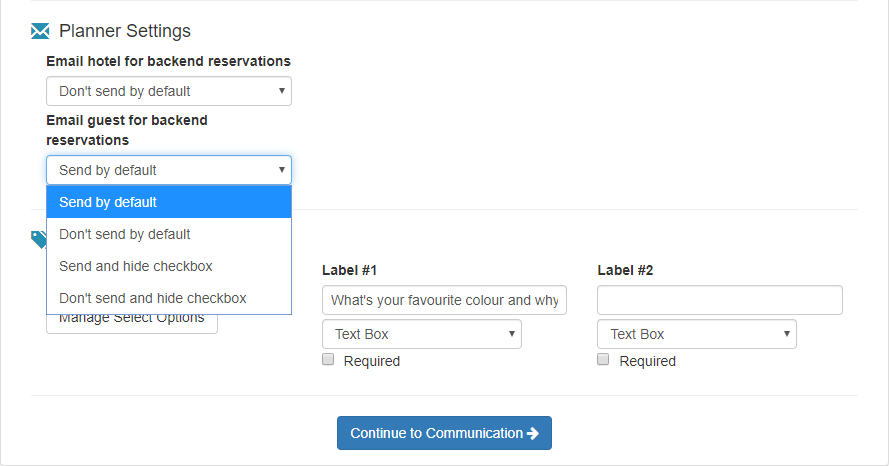Click the Label #1 text input field

pyautogui.click(x=444, y=300)
